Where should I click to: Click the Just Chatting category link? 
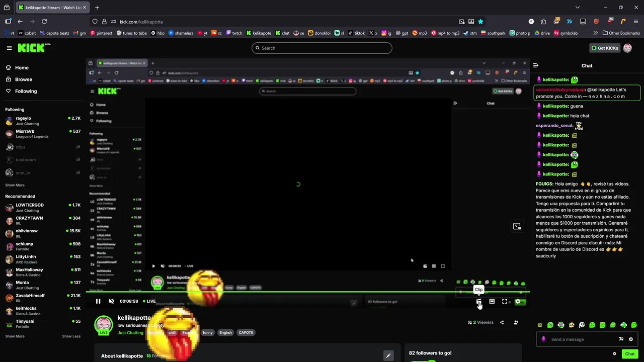130,332
